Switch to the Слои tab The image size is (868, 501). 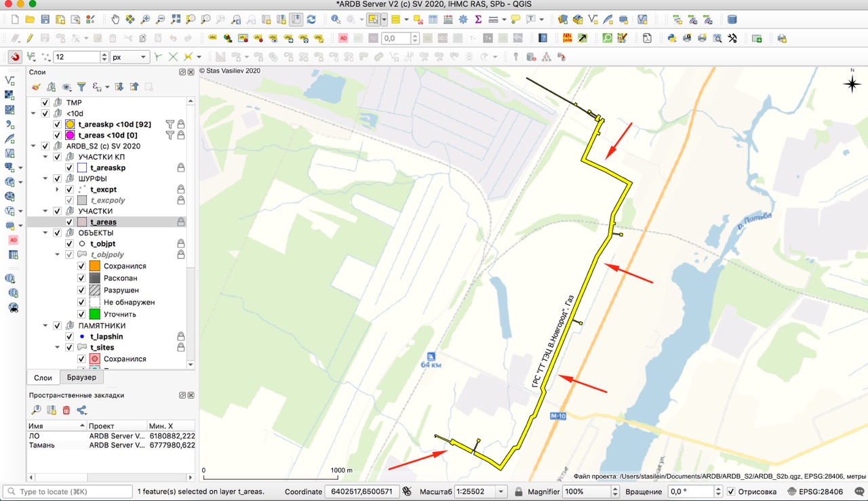[x=43, y=377]
